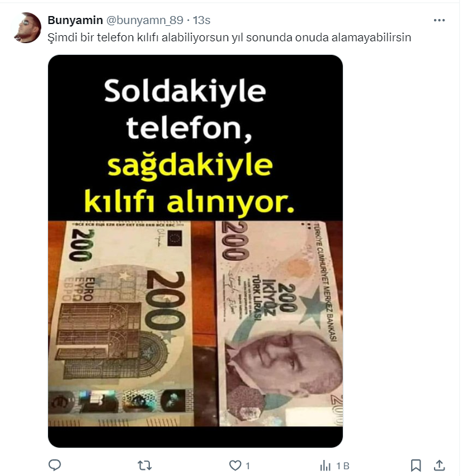Image resolution: width=463 pixels, height=476 pixels.
Task: Visit the Bunyamin display name link
Action: (75, 20)
